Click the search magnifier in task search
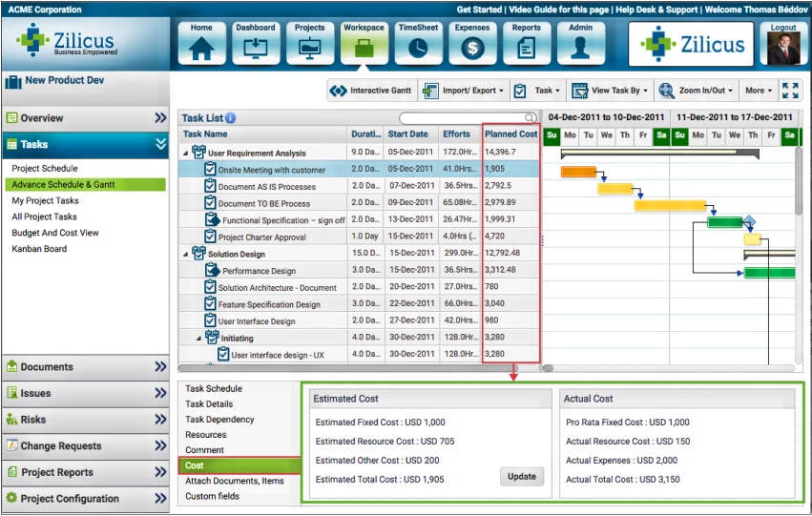Image resolution: width=812 pixels, height=516 pixels. [530, 118]
